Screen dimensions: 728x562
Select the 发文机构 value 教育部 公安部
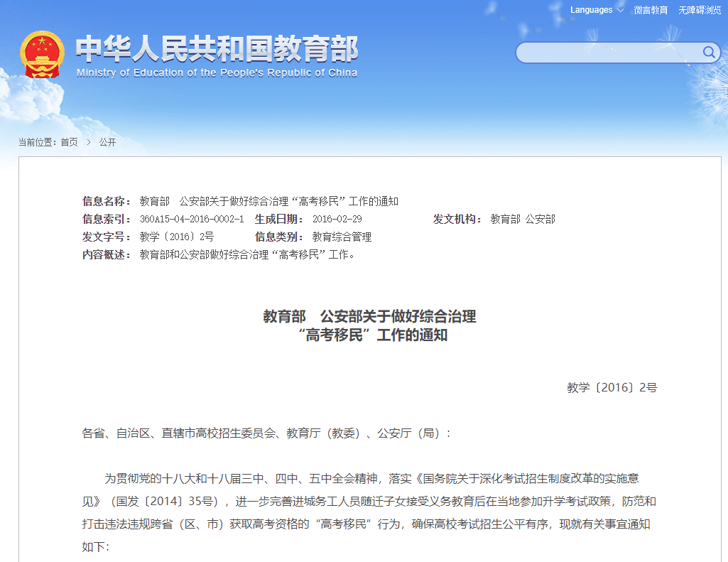tap(523, 219)
